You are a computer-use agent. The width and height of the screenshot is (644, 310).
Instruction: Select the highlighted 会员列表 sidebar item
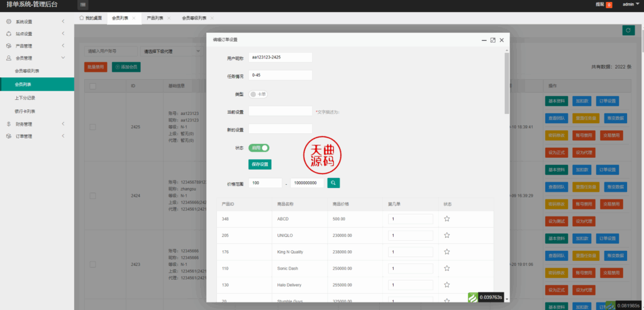[x=37, y=85]
